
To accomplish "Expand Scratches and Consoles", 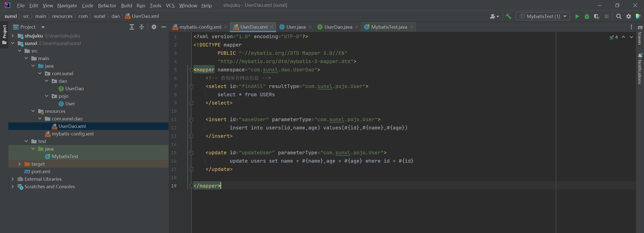I will [x=13, y=187].
